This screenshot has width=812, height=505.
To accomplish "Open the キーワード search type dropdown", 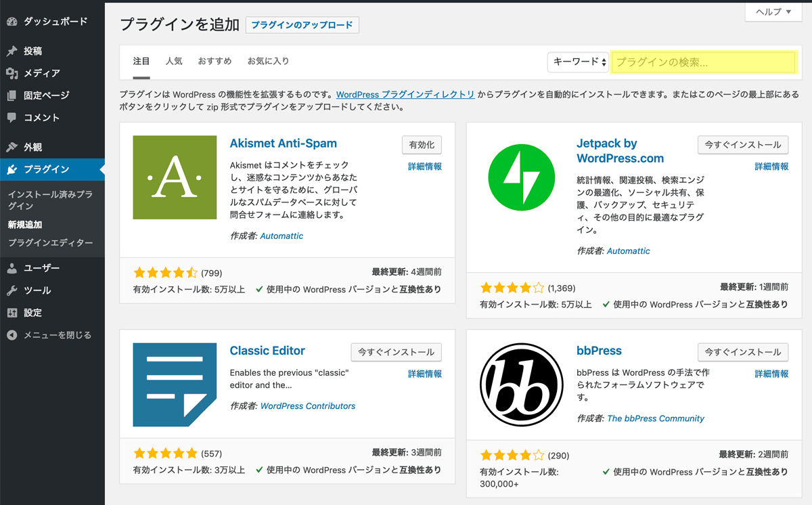I will [578, 62].
